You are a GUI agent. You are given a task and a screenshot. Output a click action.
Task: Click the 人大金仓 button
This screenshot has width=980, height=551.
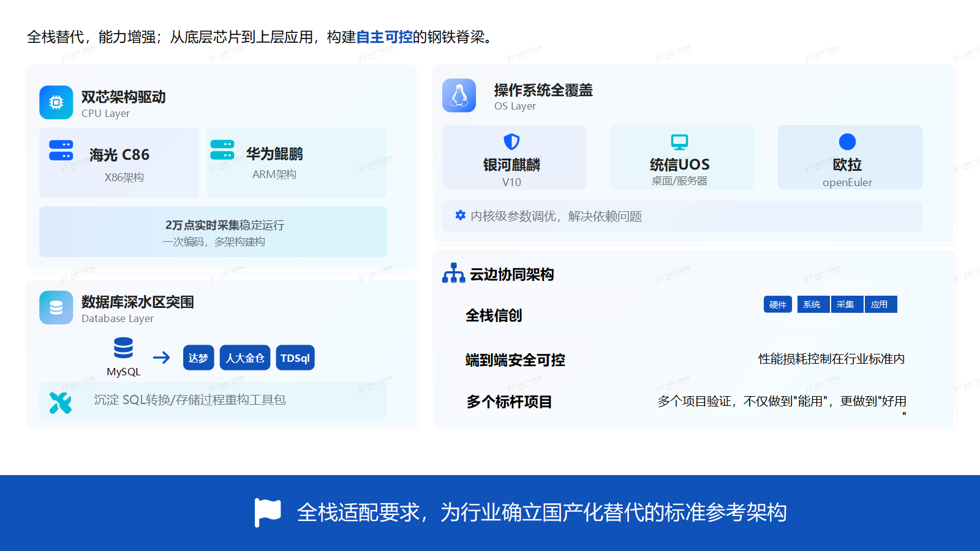[245, 358]
